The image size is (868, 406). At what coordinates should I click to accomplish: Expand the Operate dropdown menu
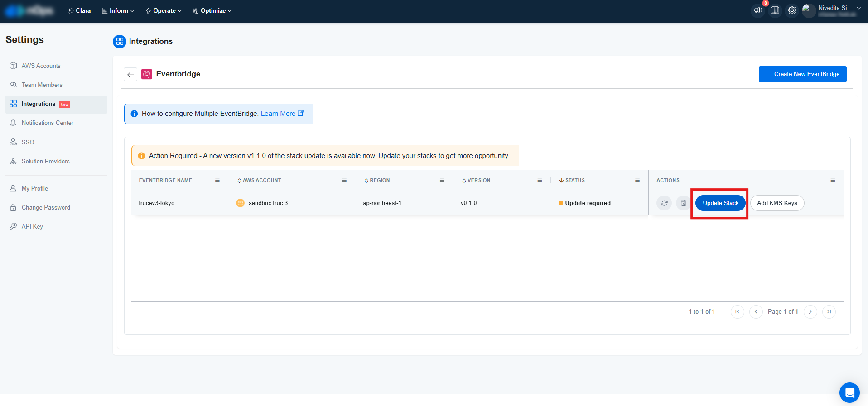point(164,11)
